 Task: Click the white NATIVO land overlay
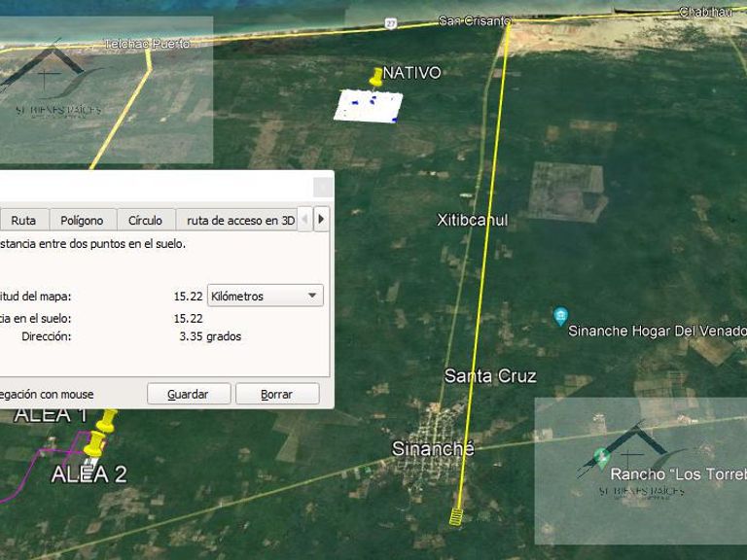pyautogui.click(x=369, y=106)
